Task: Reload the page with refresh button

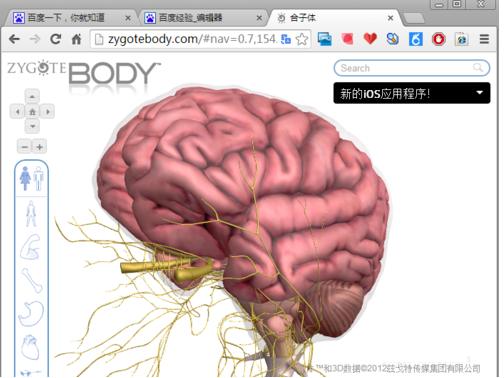Action: 56,39
